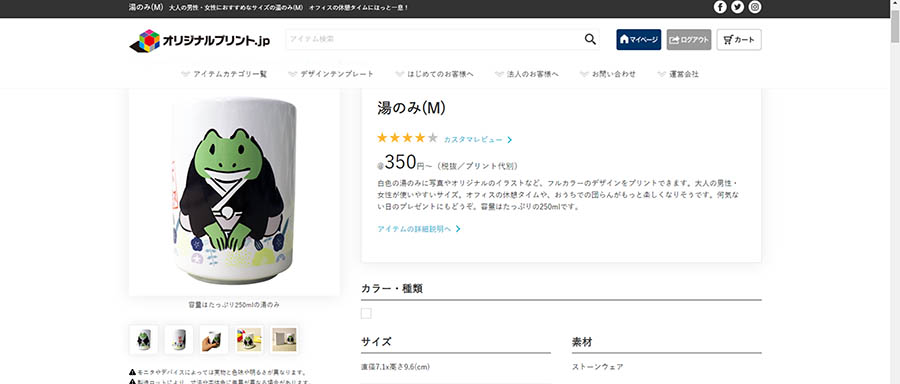The height and width of the screenshot is (384, 900).
Task: Open the 法人のお客様へ menu item
Action: click(x=527, y=74)
